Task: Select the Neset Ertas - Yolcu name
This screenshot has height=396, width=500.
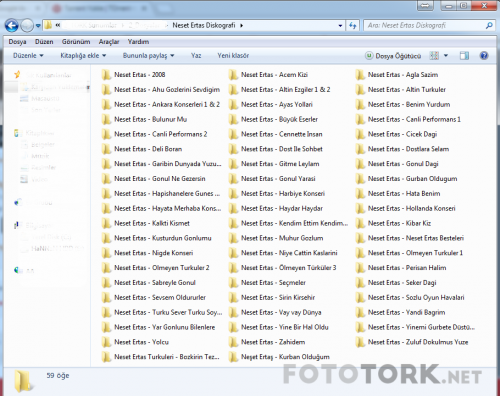Action: pyautogui.click(x=141, y=342)
